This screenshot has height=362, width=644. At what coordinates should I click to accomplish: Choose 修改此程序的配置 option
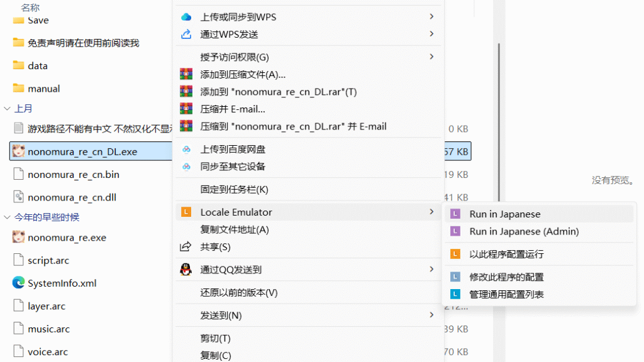coord(506,277)
